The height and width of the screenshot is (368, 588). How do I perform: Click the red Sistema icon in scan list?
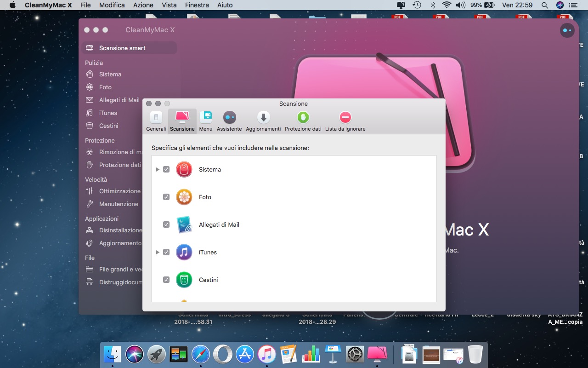point(184,169)
